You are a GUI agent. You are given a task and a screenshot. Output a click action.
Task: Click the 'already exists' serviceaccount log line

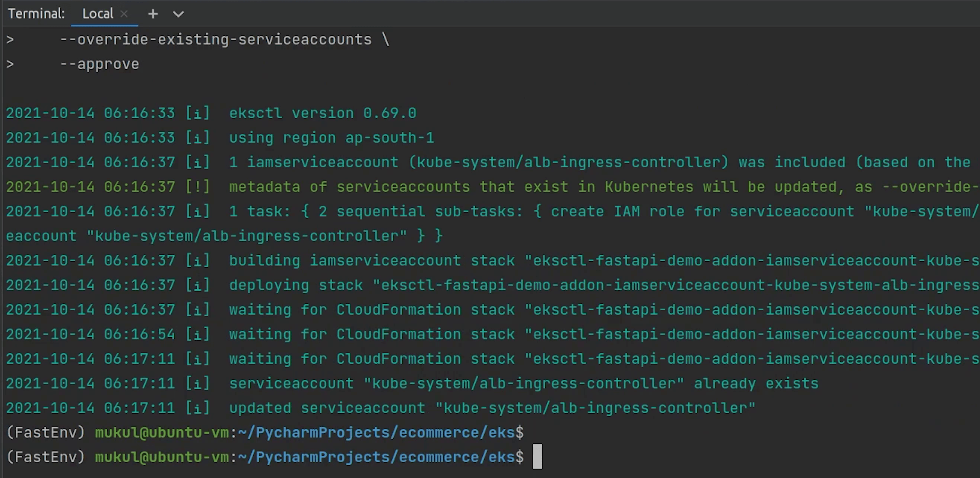(523, 383)
